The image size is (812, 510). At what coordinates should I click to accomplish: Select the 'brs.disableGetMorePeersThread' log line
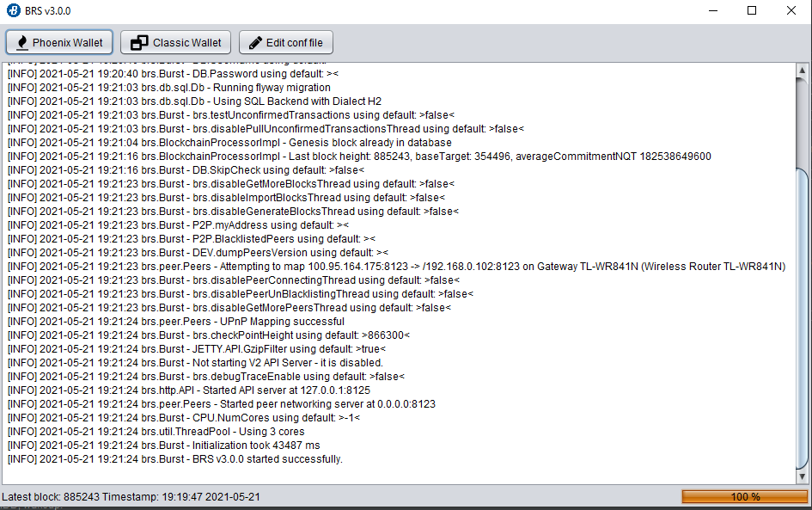pos(229,308)
